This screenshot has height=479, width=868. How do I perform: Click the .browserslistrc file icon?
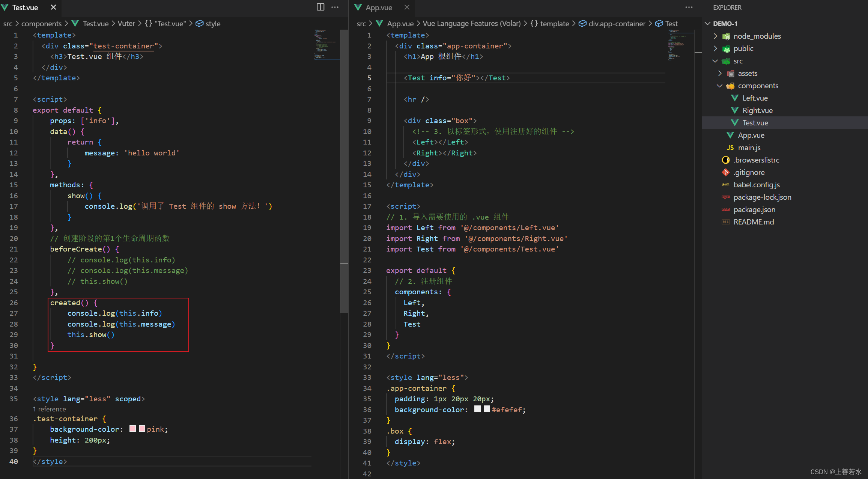[726, 160]
